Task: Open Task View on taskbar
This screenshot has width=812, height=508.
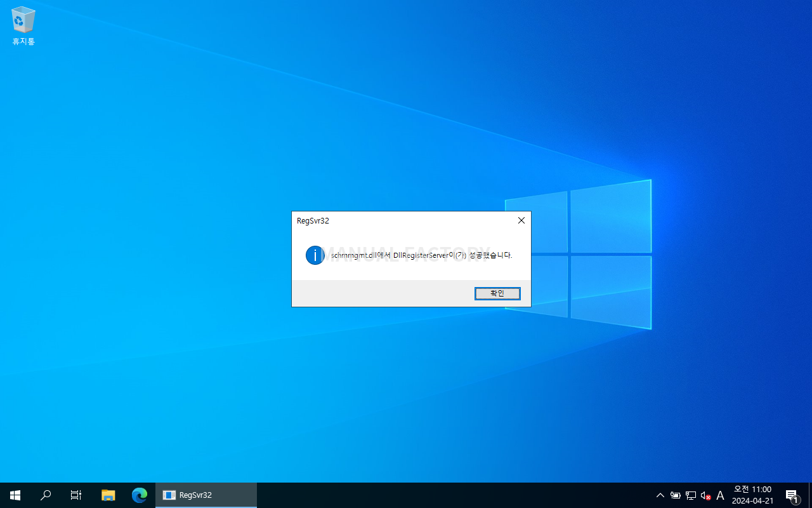Action: tap(76, 495)
